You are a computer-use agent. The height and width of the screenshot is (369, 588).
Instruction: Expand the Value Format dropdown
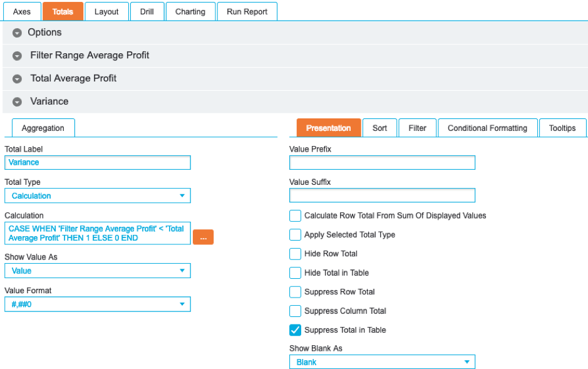coord(98,304)
